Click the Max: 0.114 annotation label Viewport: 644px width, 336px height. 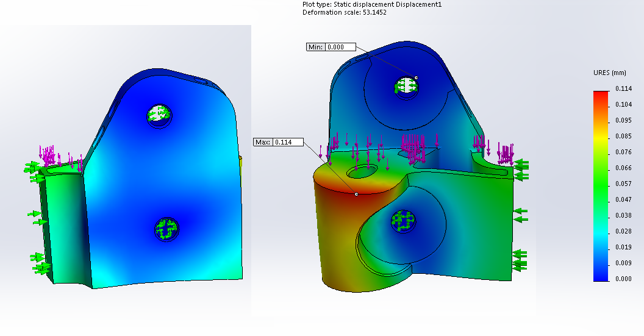click(279, 142)
